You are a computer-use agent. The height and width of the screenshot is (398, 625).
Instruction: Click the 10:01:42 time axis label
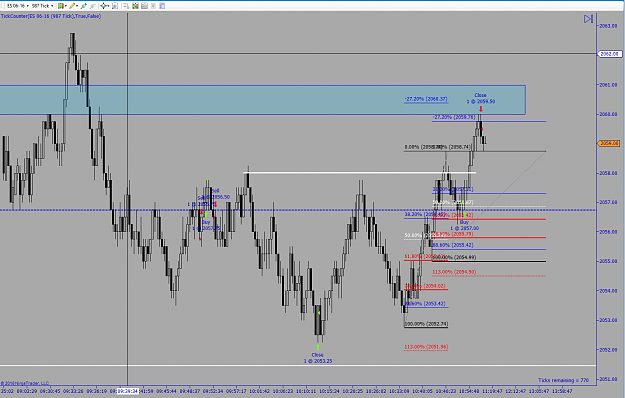point(260,391)
